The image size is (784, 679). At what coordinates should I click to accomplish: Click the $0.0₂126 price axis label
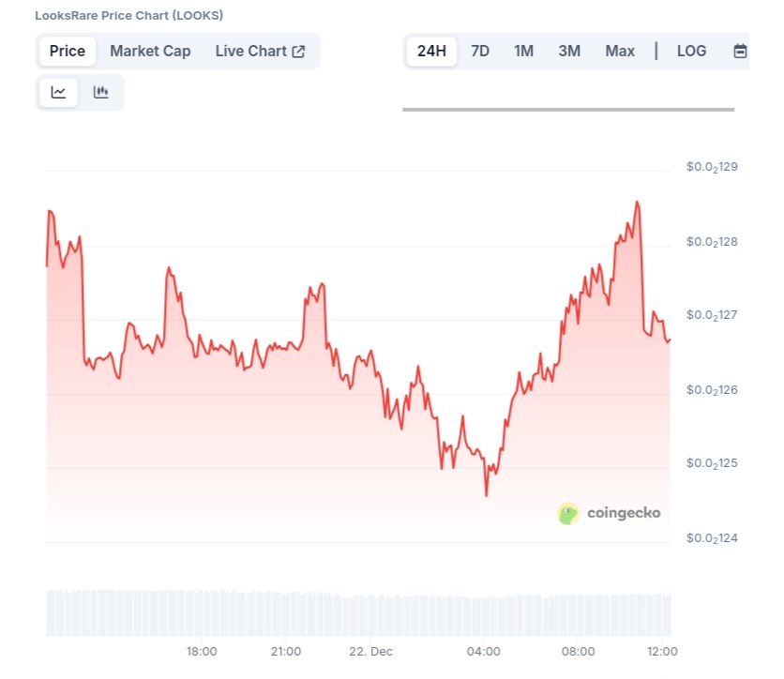click(712, 390)
